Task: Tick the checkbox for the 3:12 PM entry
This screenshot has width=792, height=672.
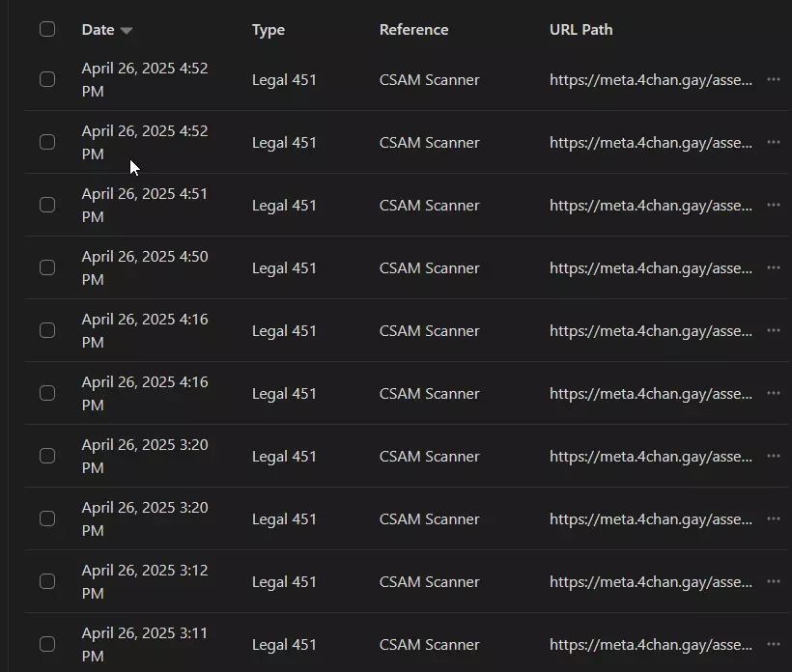Action: coord(47,581)
